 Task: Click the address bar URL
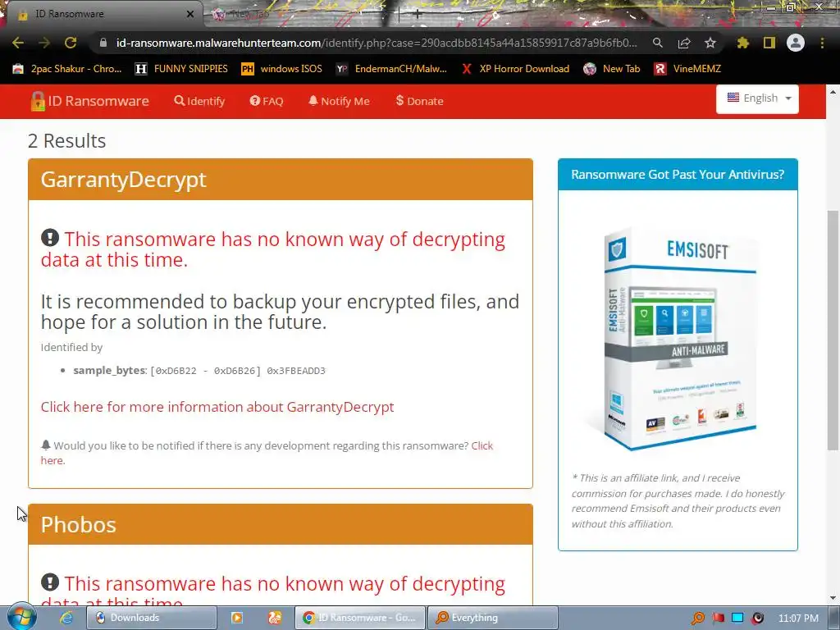(377, 43)
